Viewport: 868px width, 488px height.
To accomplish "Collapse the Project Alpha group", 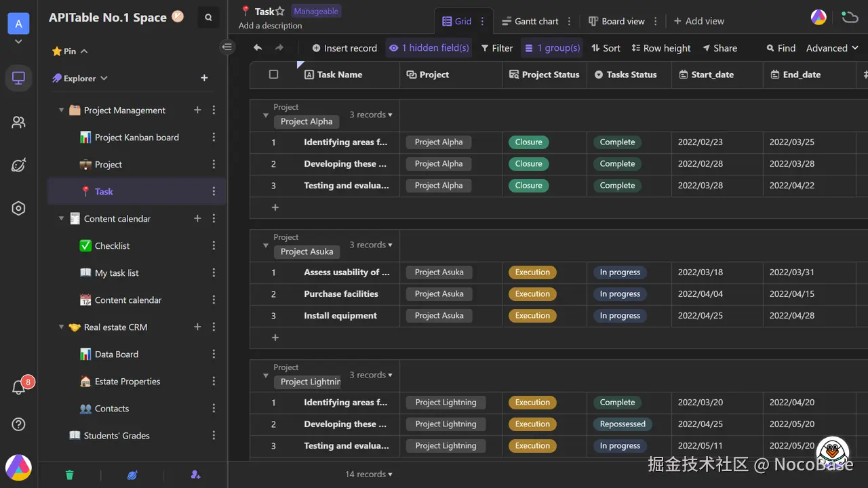I will click(x=266, y=115).
